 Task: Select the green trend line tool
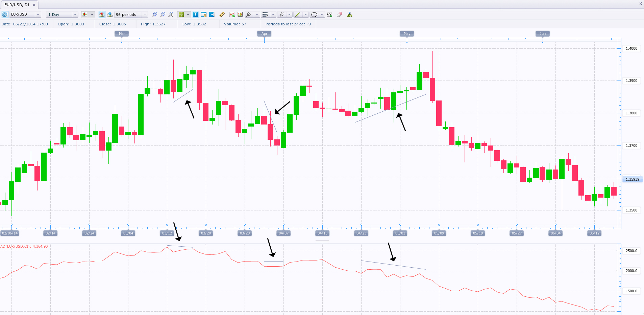298,15
